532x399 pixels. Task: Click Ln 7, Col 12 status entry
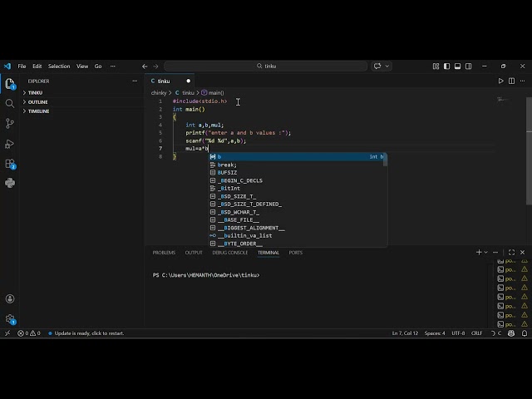pyautogui.click(x=405, y=333)
